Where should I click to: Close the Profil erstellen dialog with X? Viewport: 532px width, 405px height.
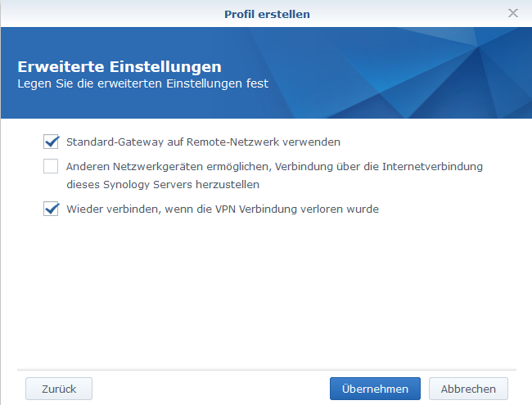tap(513, 13)
